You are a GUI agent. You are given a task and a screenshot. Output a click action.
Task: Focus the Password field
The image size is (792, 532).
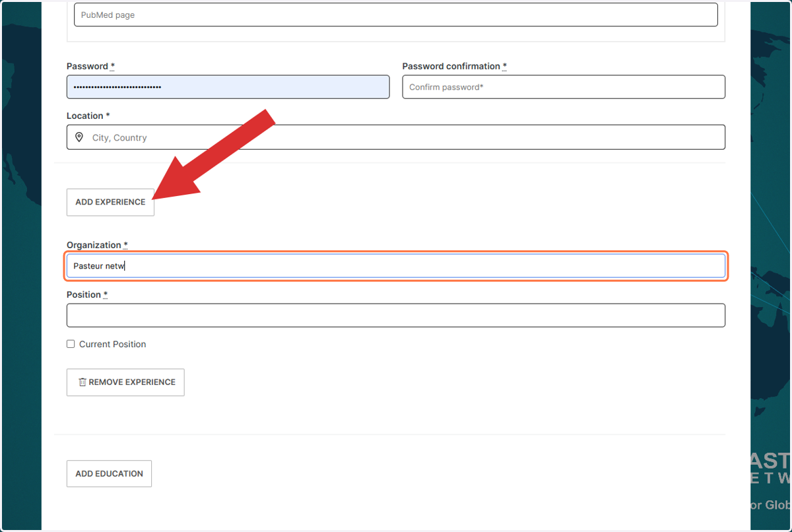[x=228, y=87]
